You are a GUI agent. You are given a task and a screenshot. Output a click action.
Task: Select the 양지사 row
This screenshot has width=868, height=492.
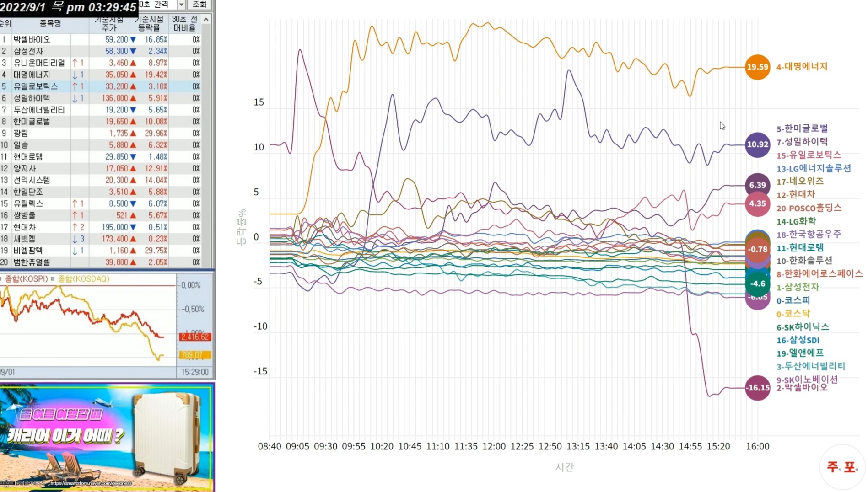coord(100,169)
